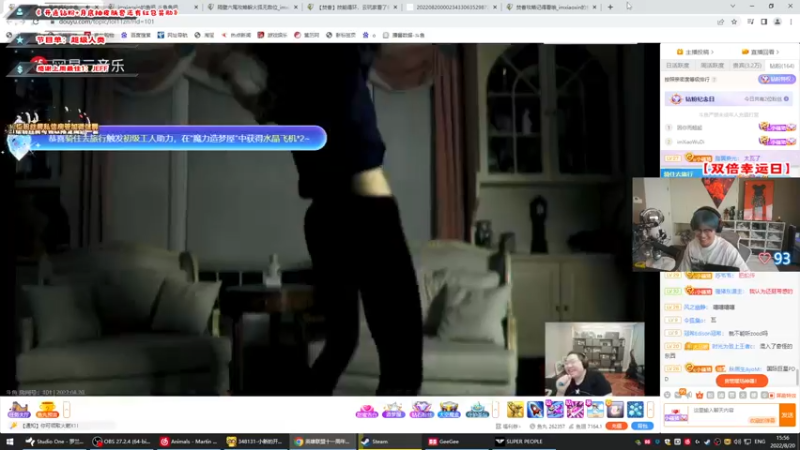Open GeeGee in the taskbar
The image size is (800, 450).
456,441
